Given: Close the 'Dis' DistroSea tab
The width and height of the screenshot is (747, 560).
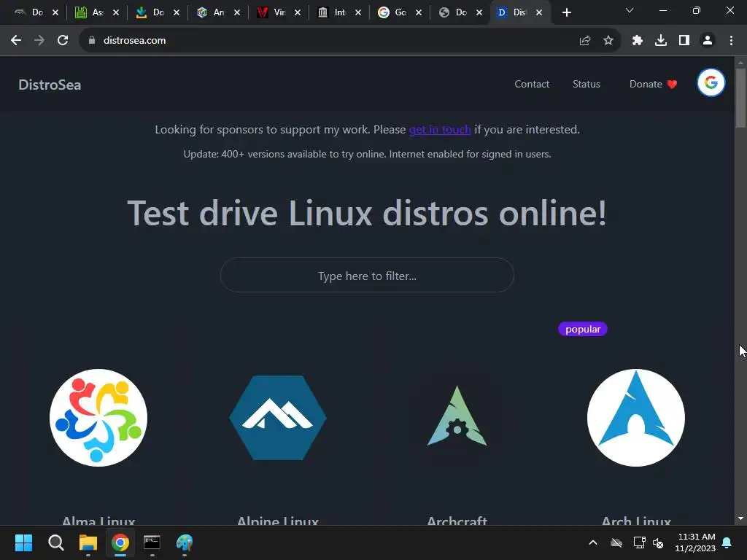Looking at the screenshot, I should click(x=539, y=13).
